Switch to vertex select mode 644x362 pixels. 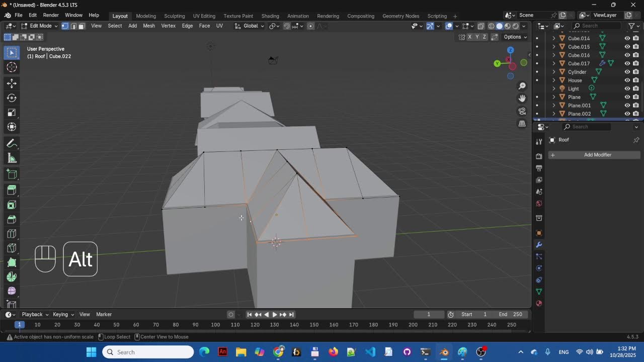tap(65, 26)
